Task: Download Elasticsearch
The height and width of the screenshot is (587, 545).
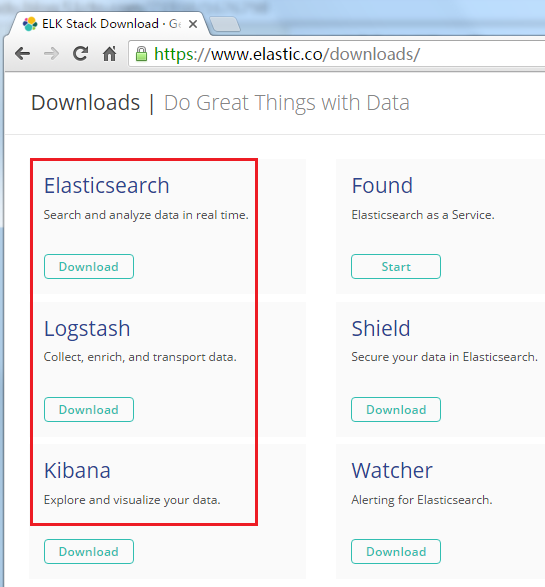Action: click(x=89, y=267)
